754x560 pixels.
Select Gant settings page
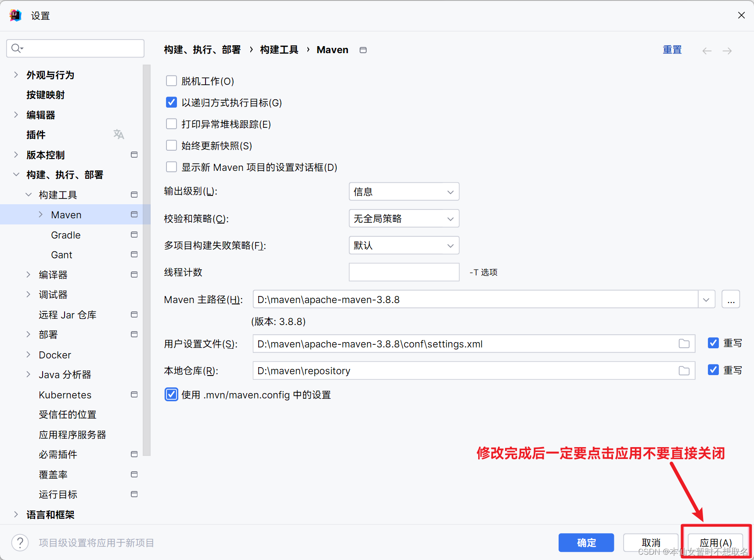pyautogui.click(x=61, y=255)
